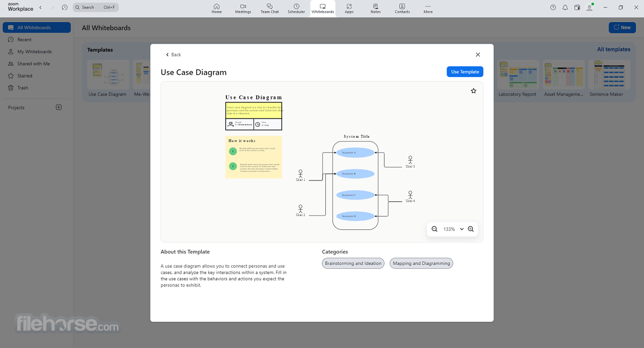The width and height of the screenshot is (644, 348).
Task: Open the Apps tab
Action: click(x=349, y=9)
